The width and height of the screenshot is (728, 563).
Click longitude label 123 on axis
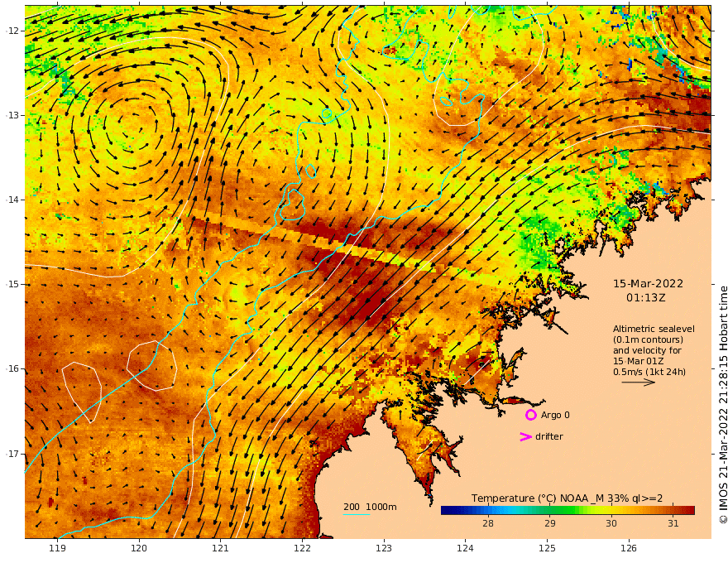384,548
